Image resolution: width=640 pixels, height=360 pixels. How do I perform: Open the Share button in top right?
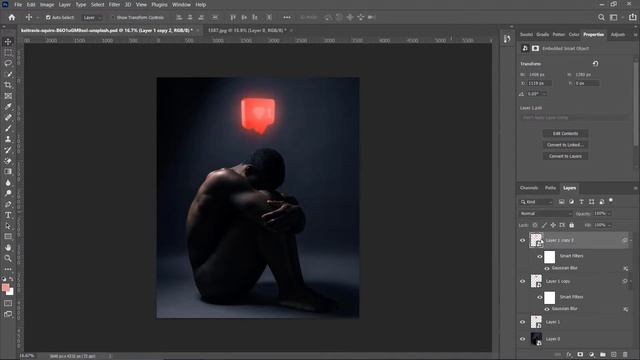pos(632,17)
